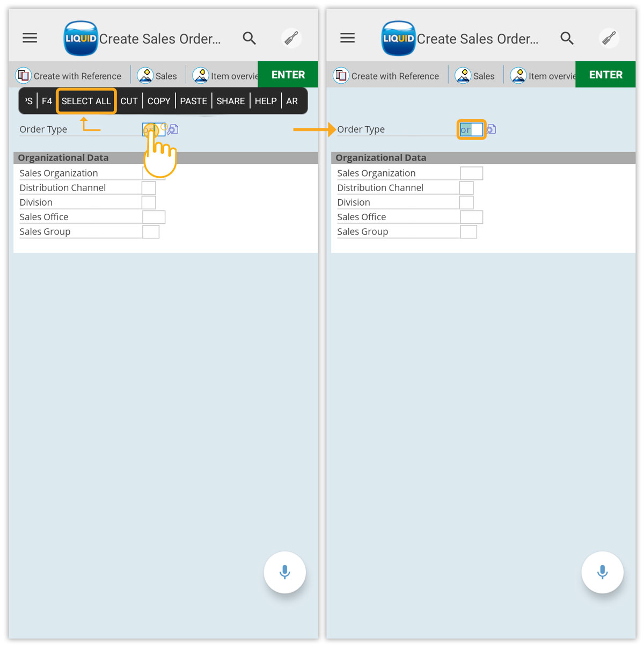
Task: Tap Distribution Channel label, left screen
Action: click(x=63, y=188)
